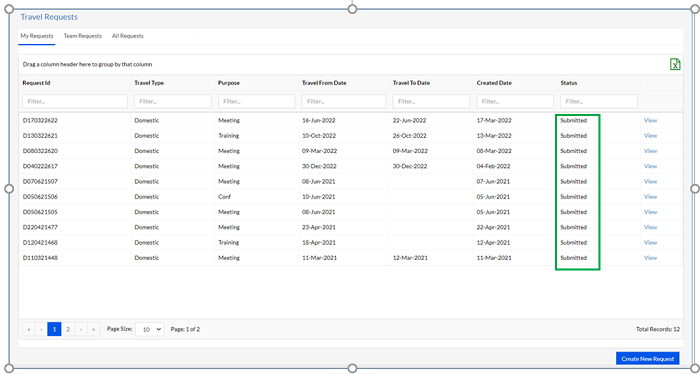View request D080322620

(x=650, y=151)
